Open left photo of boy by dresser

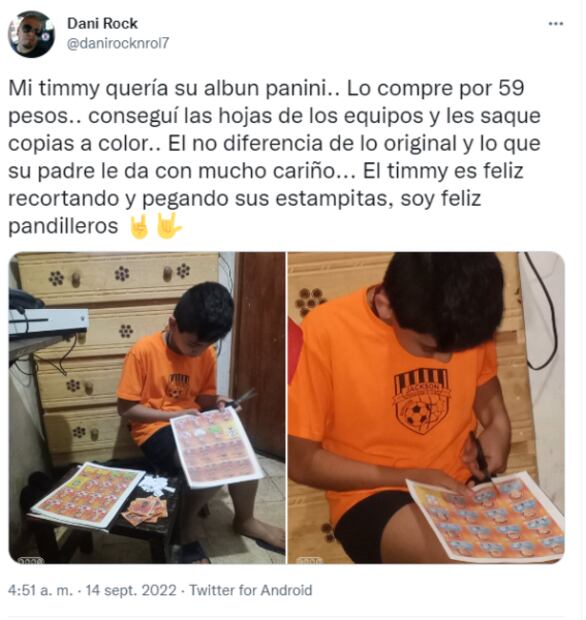[x=147, y=409]
